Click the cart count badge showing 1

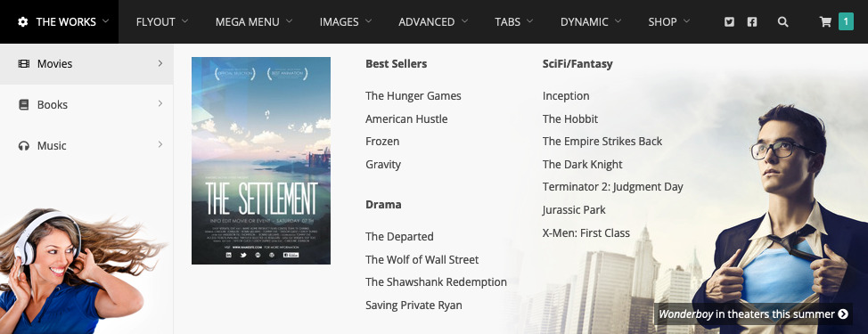846,21
